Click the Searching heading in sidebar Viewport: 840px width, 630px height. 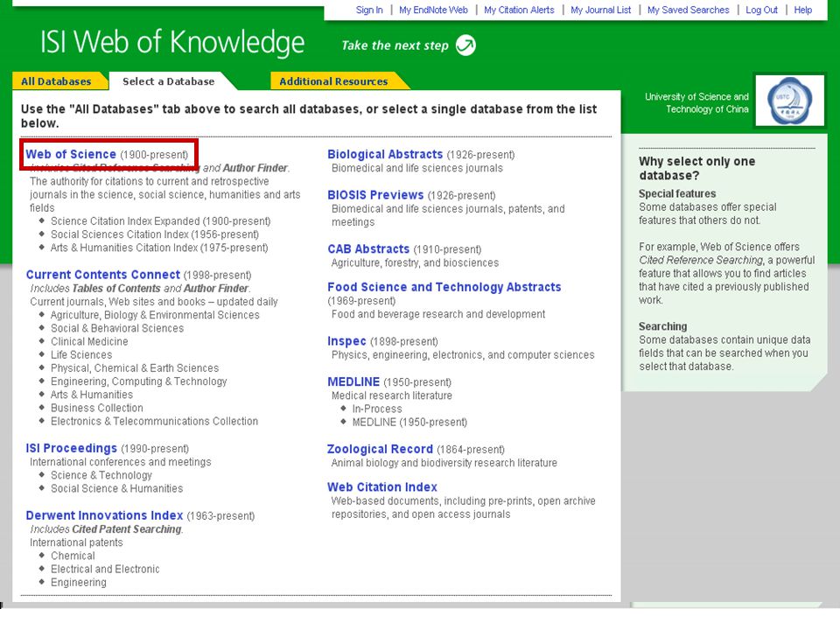(x=662, y=326)
